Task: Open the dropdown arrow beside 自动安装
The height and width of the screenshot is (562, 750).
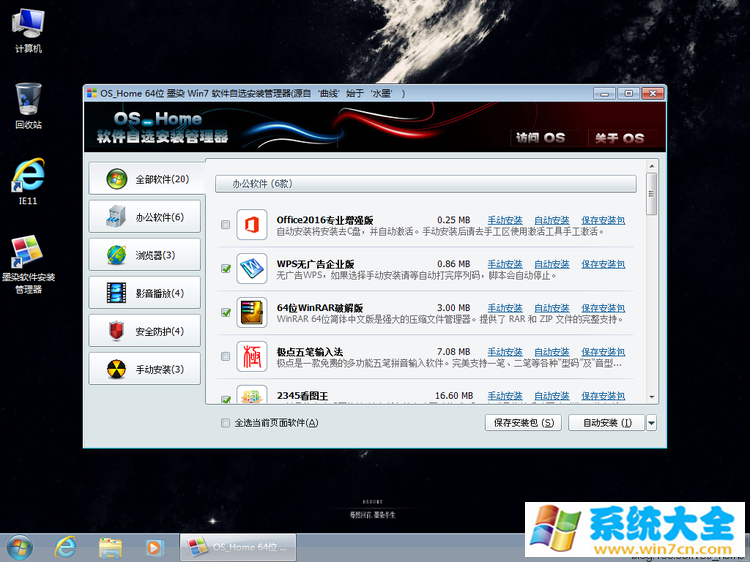Action: (651, 423)
